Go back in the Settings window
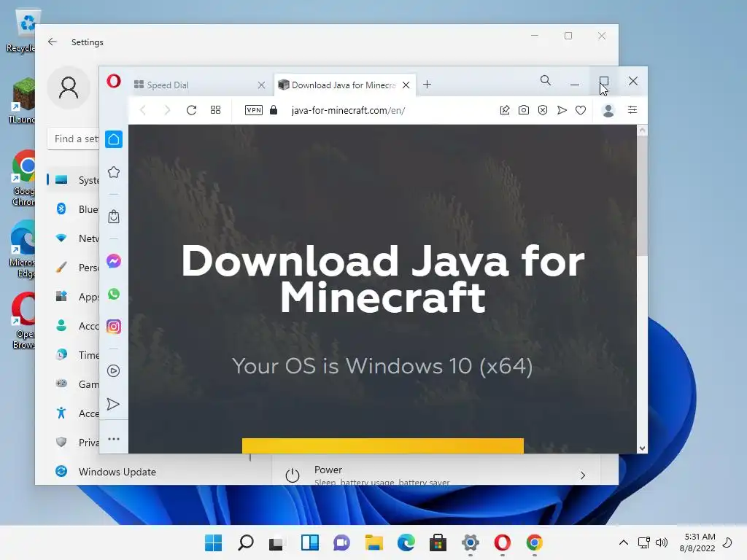The width and height of the screenshot is (747, 560). pos(53,42)
